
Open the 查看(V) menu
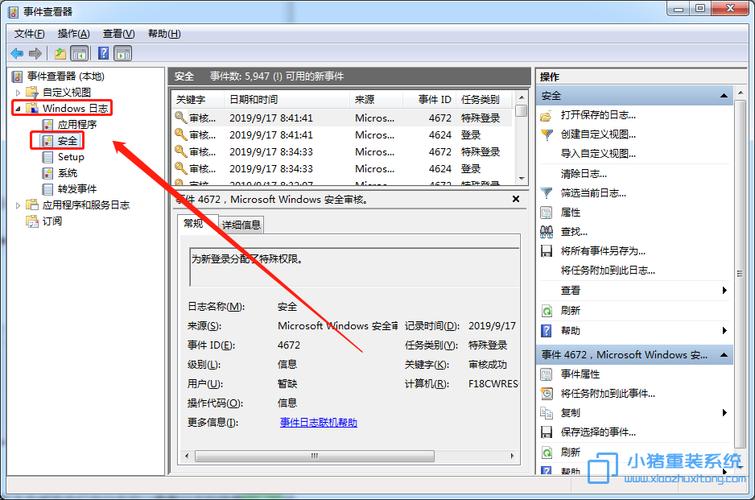[118, 34]
